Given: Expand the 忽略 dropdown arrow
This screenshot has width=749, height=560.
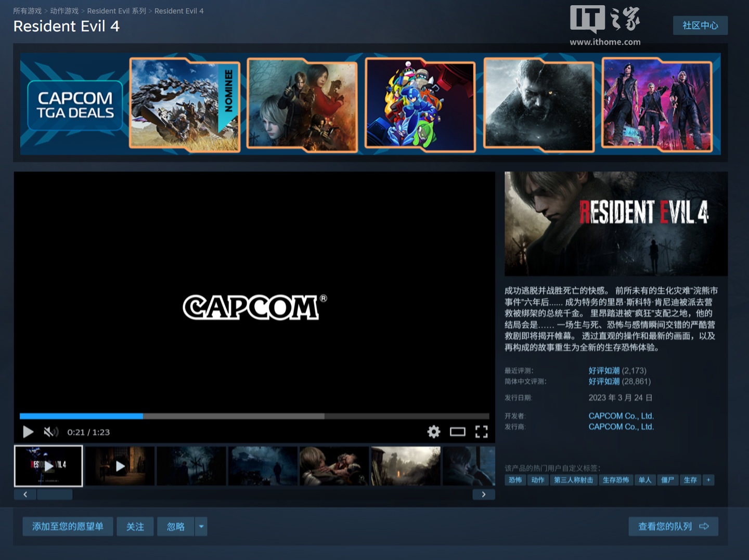Looking at the screenshot, I should pos(201,526).
